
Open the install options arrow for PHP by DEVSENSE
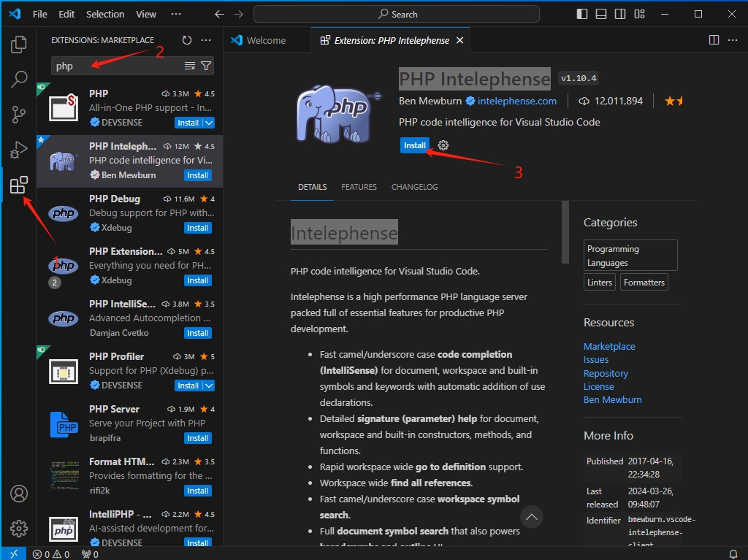point(210,123)
